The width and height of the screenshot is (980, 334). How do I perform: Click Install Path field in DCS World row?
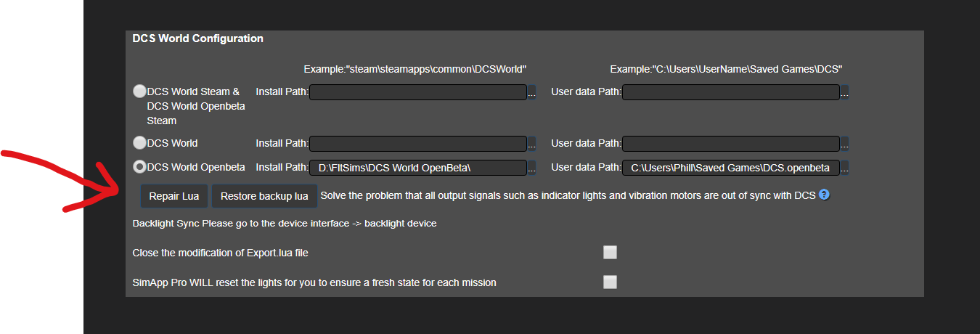coord(417,144)
